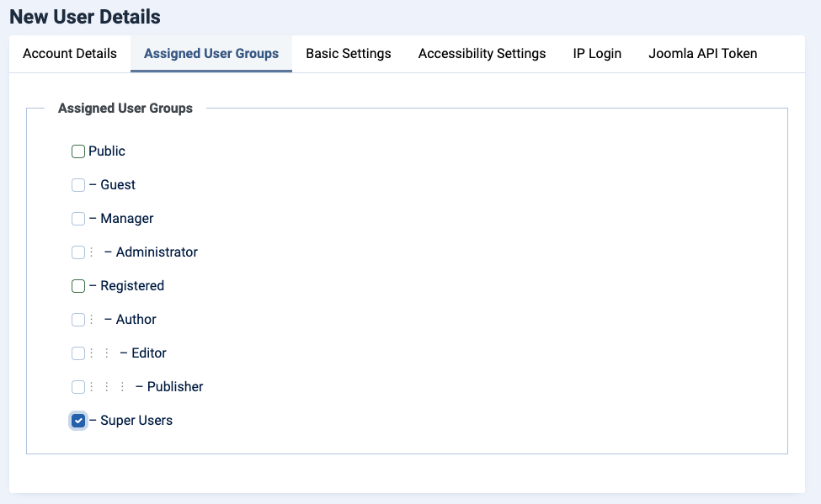Open the Account Details tab
The image size is (821, 504).
pyautogui.click(x=70, y=54)
